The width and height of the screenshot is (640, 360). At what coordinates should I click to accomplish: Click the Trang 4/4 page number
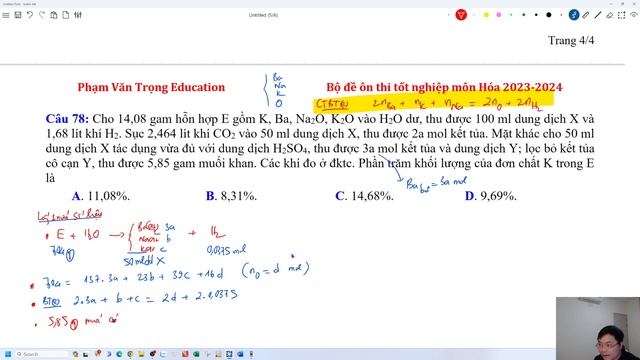pos(571,40)
